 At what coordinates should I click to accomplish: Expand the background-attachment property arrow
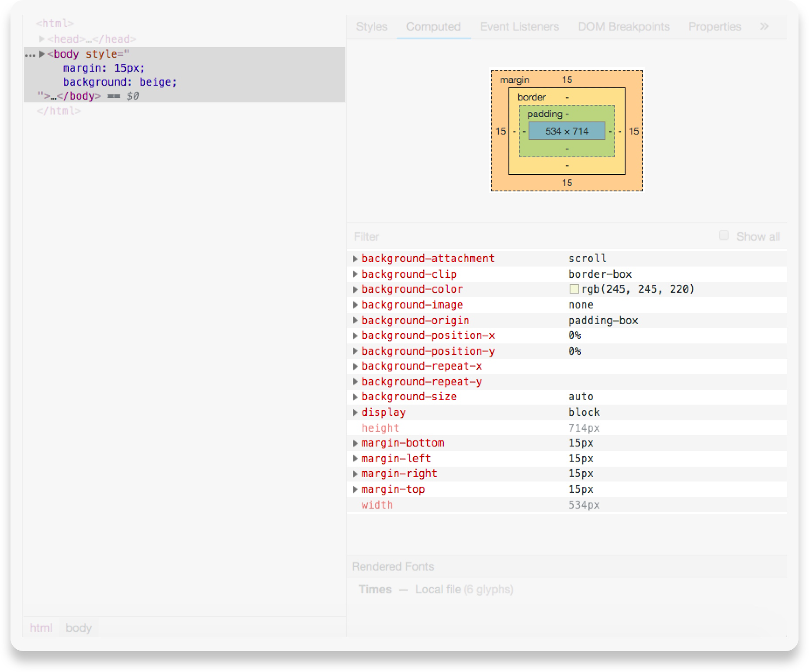point(355,259)
